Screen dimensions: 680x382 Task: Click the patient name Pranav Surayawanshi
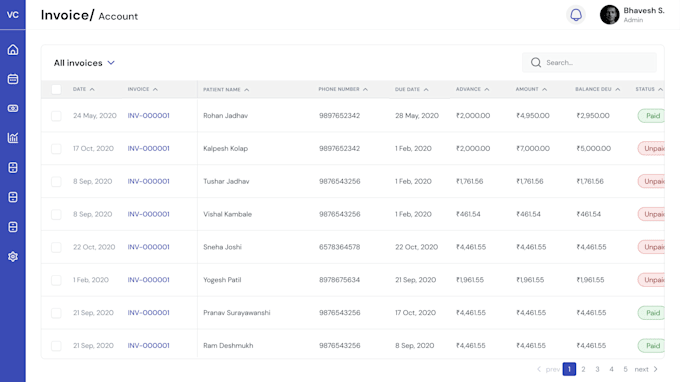click(237, 313)
